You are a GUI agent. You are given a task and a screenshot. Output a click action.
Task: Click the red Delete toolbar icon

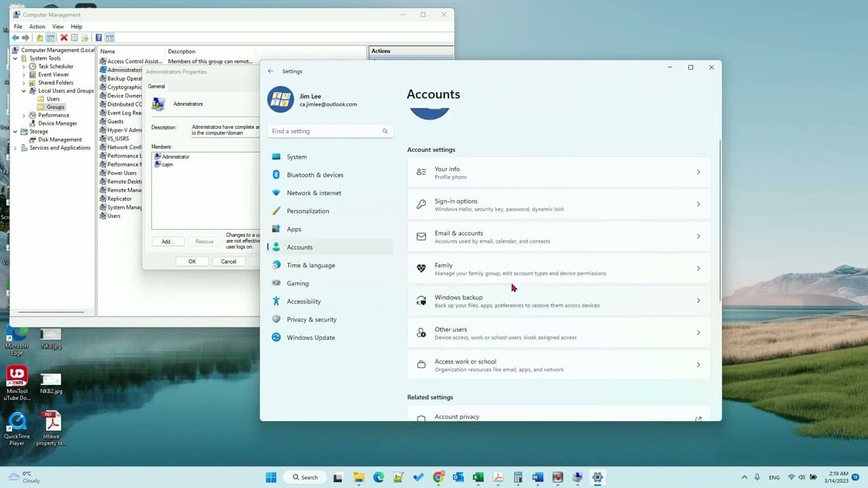pos(64,38)
